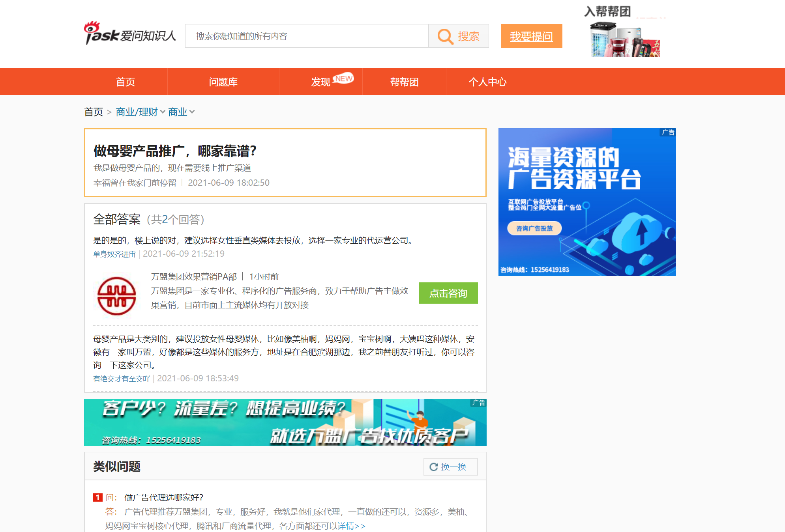The image size is (785, 532).
Task: Click the 换一换 refresh button
Action: pos(451,467)
